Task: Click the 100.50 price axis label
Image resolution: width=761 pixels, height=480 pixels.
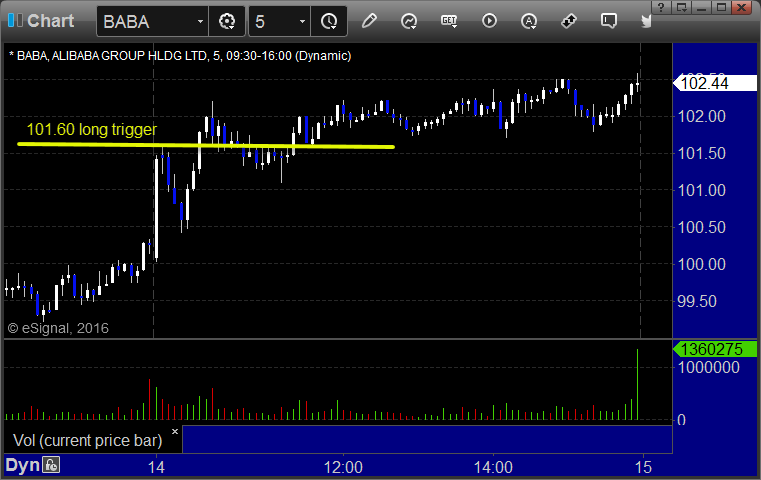Action: pos(701,227)
